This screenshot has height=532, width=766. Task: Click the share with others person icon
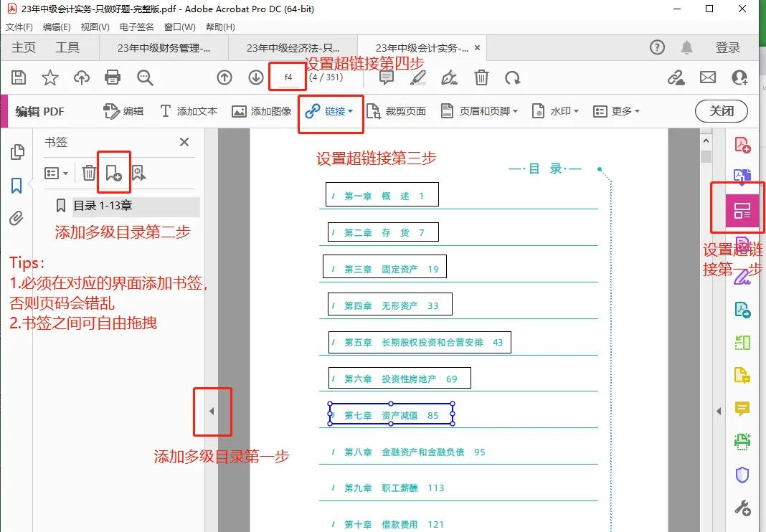coord(739,77)
